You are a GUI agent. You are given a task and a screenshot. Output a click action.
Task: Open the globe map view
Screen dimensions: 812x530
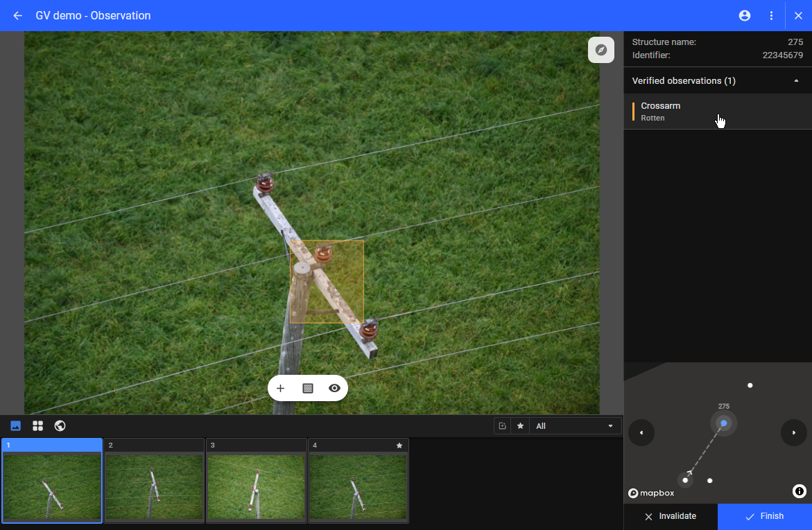pyautogui.click(x=60, y=425)
